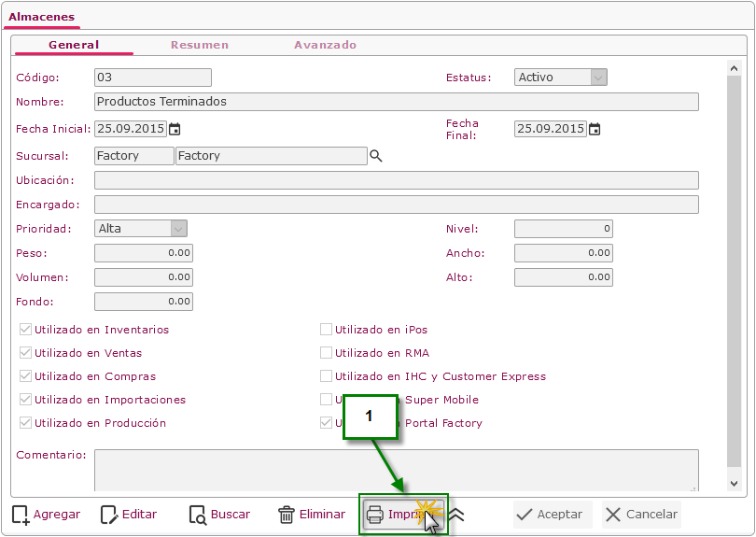
Task: Click the Comentario text area
Action: pyautogui.click(x=397, y=471)
